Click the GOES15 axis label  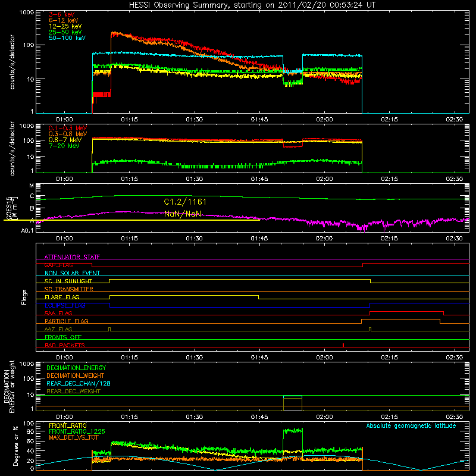(9, 208)
